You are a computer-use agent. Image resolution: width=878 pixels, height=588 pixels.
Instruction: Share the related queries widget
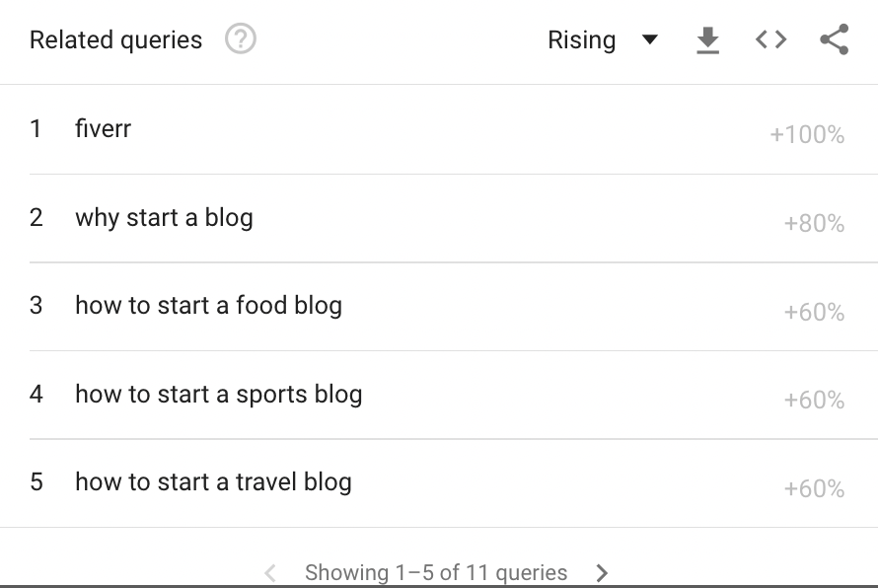(x=834, y=40)
